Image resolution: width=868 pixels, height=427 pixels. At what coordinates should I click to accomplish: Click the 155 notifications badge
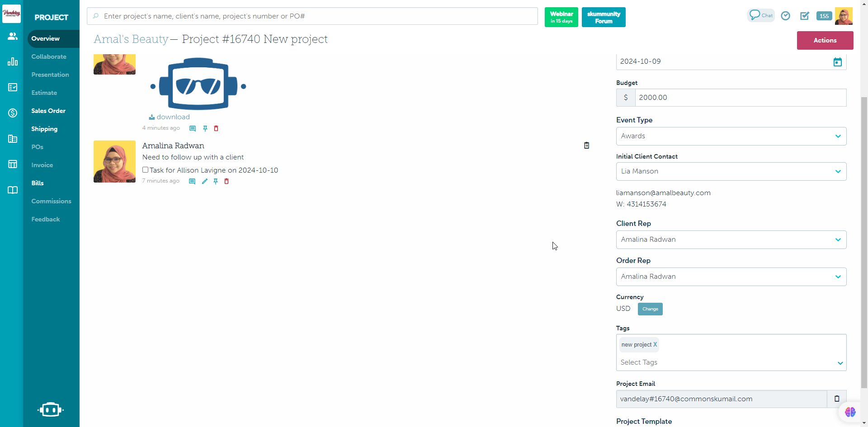pos(824,15)
